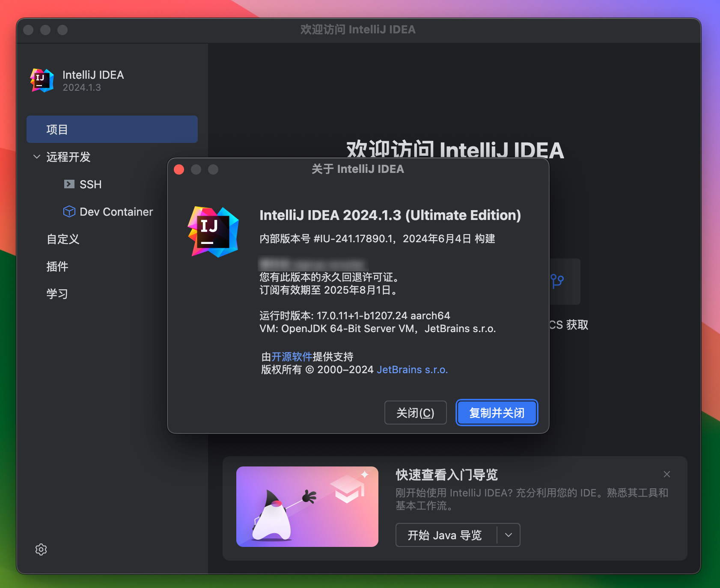Open the 学习 section
Image resolution: width=720 pixels, height=588 pixels.
tap(57, 294)
